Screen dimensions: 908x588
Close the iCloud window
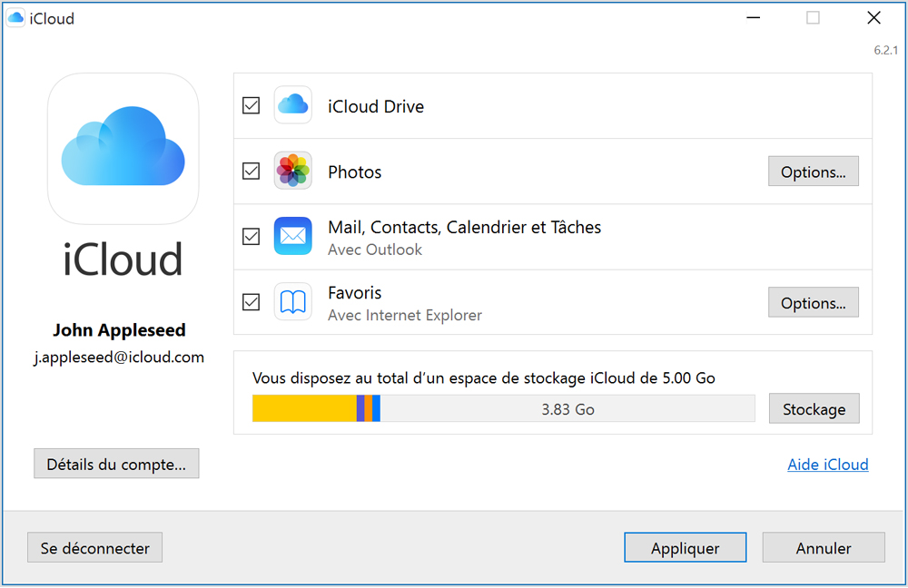tap(873, 18)
